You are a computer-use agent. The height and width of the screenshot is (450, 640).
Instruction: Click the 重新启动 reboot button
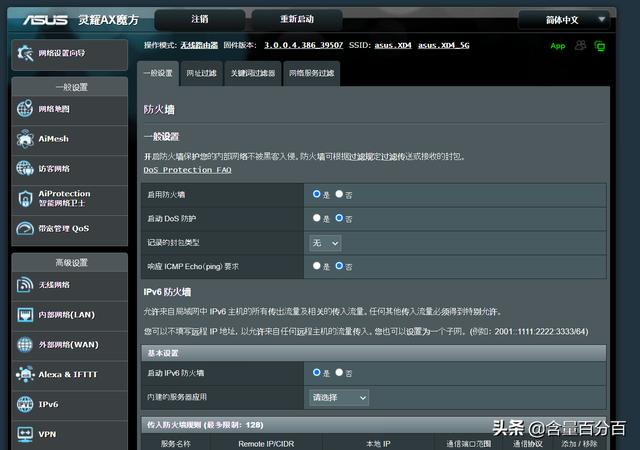297,19
